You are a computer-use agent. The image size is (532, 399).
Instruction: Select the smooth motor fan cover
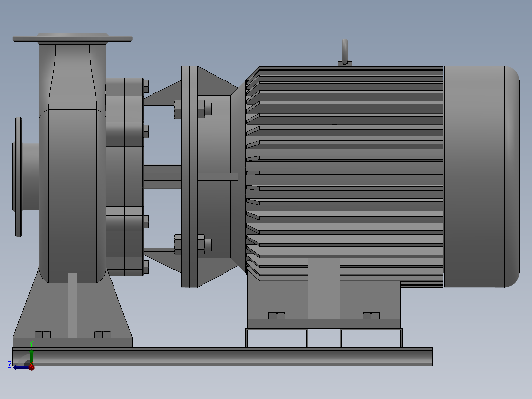click(x=482, y=177)
